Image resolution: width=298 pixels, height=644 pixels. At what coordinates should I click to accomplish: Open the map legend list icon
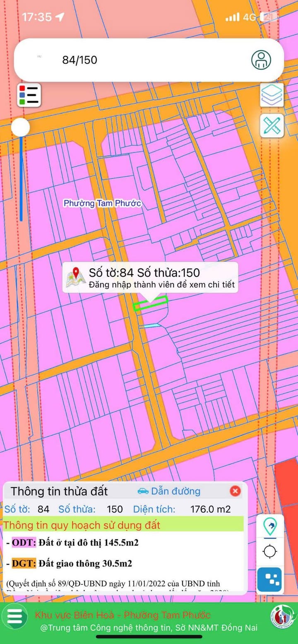[x=29, y=96]
